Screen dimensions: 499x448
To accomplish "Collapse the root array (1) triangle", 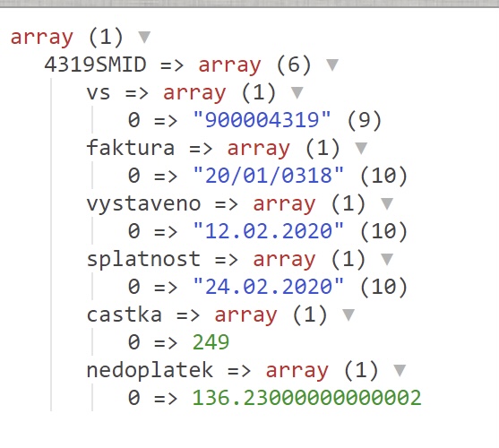I will tap(144, 37).
